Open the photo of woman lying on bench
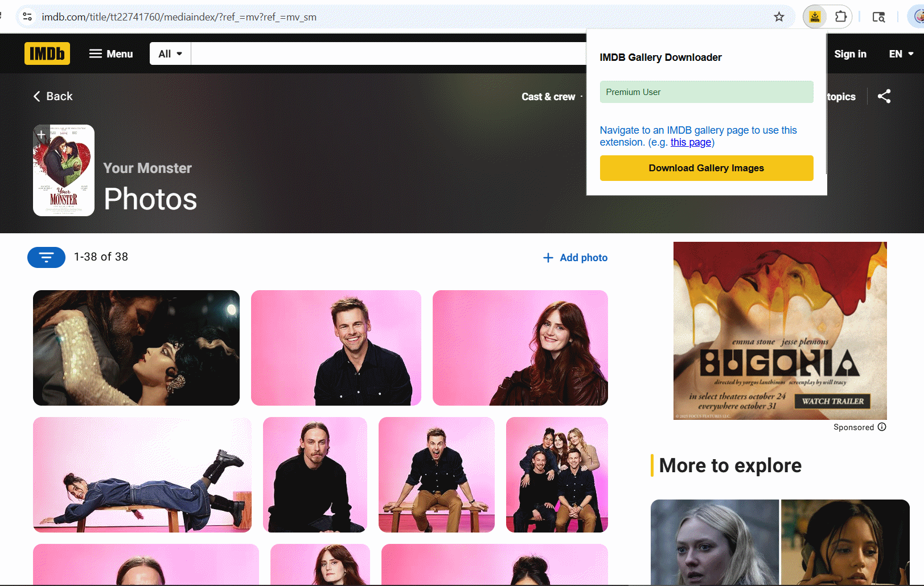 142,474
